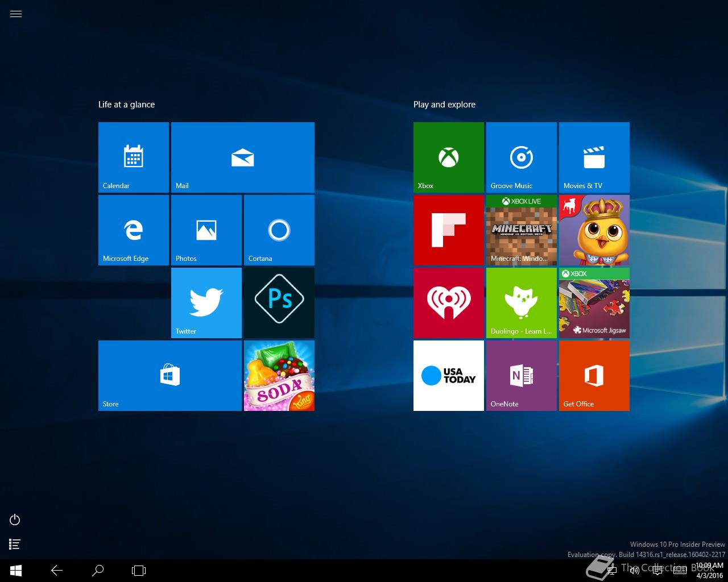Expand the hamburger menu at top left
The image size is (728, 582).
pos(16,14)
